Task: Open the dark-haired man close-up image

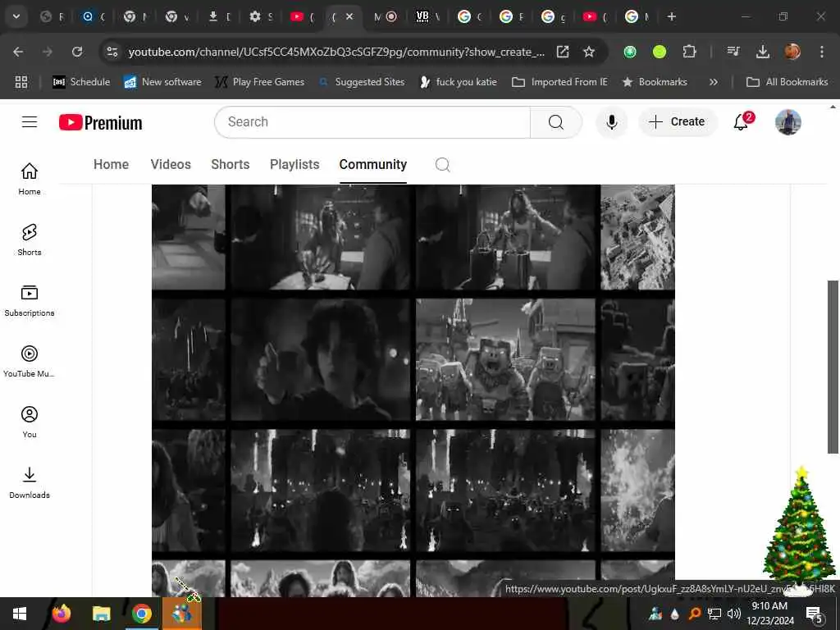Action: pyautogui.click(x=321, y=359)
